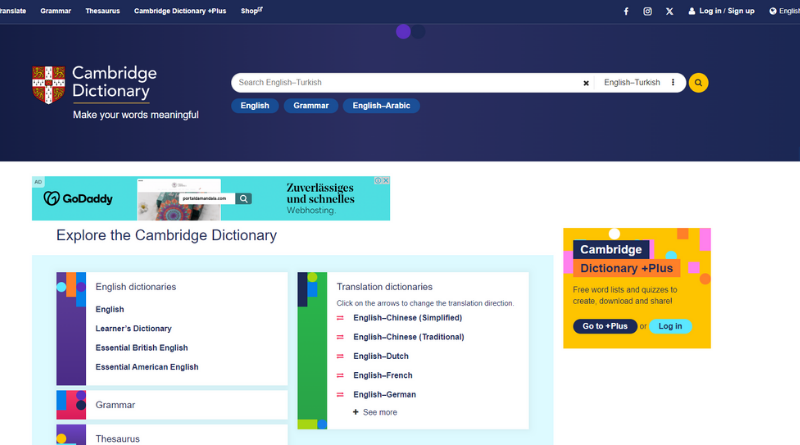Clear search text with the X icon
This screenshot has height=445, width=800.
[586, 83]
